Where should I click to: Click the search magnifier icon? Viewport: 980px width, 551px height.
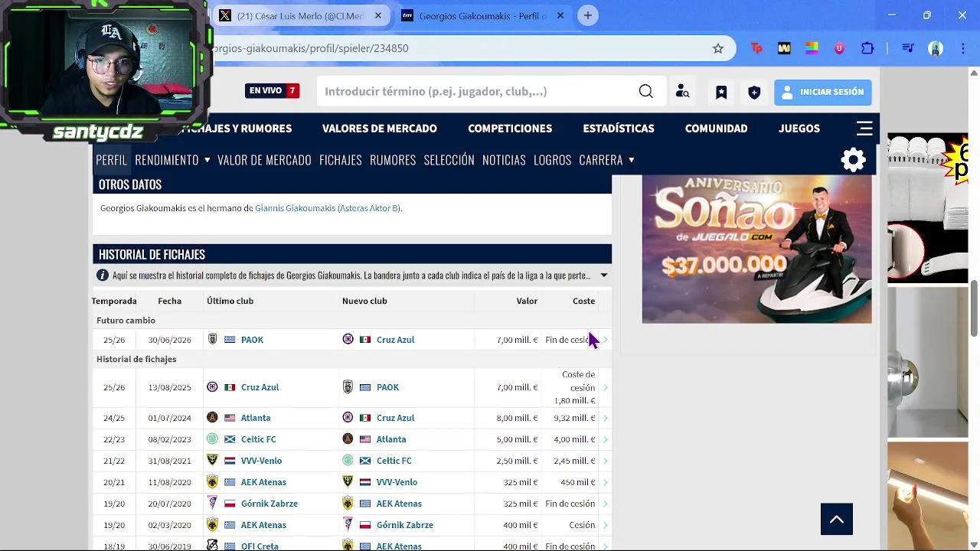coord(646,92)
